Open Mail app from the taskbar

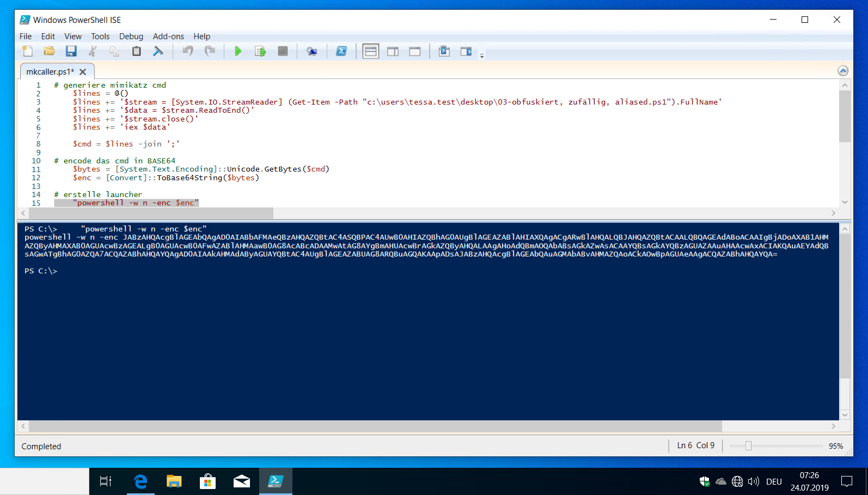point(242,481)
